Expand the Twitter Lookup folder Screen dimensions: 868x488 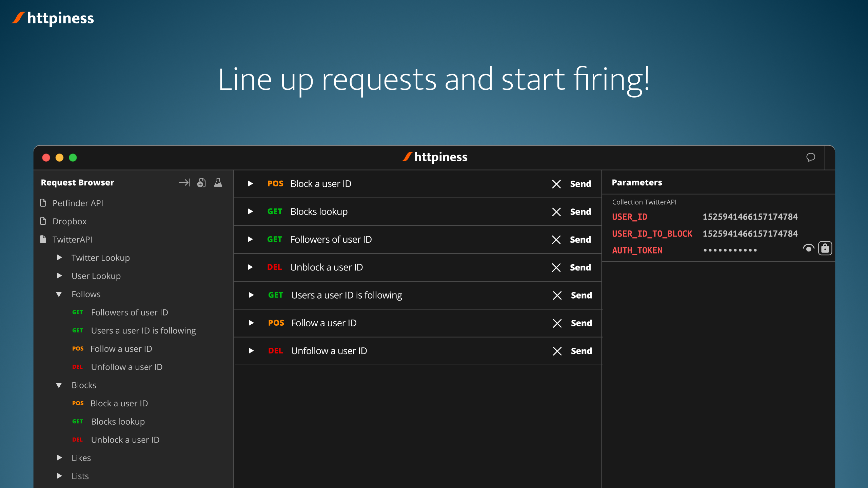(x=59, y=258)
